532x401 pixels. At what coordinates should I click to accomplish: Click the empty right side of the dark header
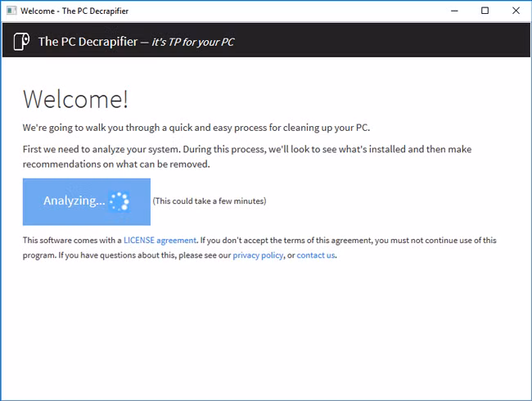pos(393,41)
